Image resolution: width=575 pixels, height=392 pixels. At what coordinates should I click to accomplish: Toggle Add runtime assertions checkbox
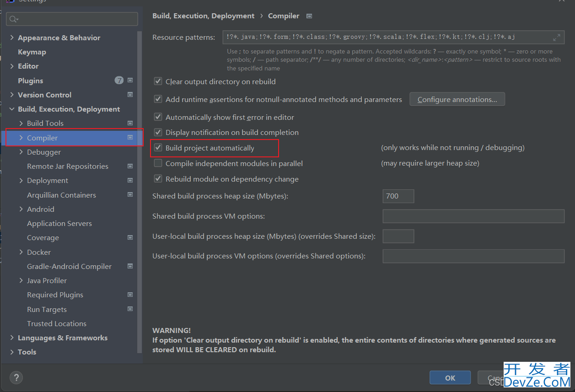[158, 99]
